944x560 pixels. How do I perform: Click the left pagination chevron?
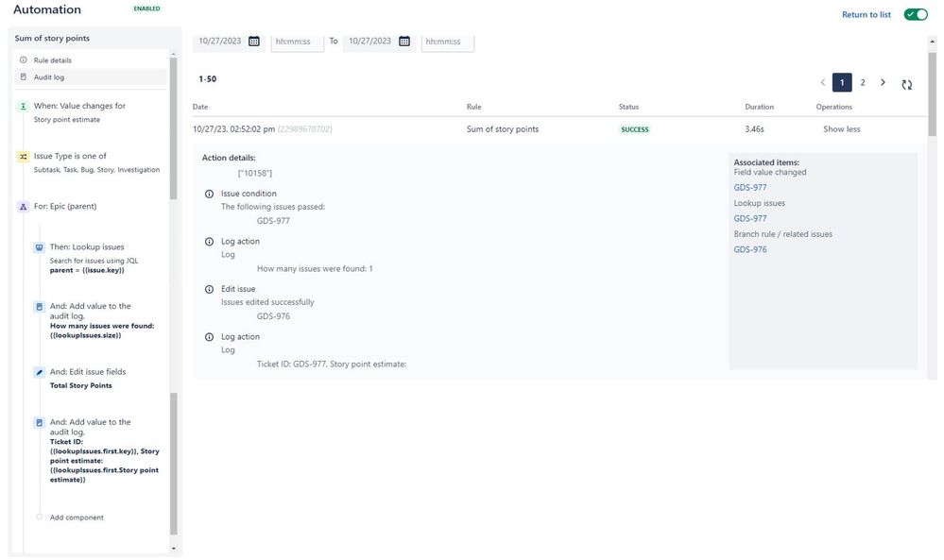tap(821, 82)
